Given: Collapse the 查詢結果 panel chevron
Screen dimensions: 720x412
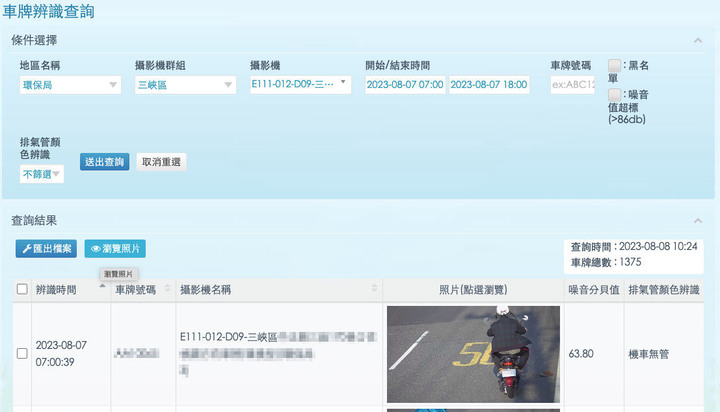Looking at the screenshot, I should point(698,221).
